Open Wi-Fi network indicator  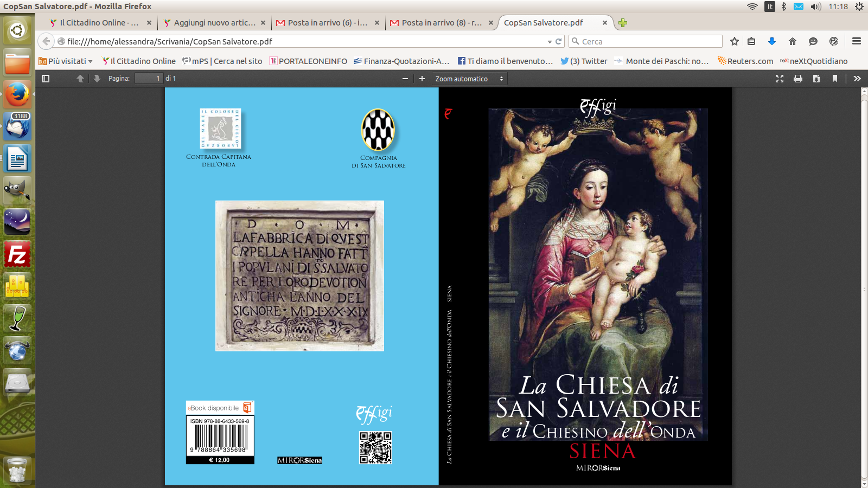pos(752,7)
